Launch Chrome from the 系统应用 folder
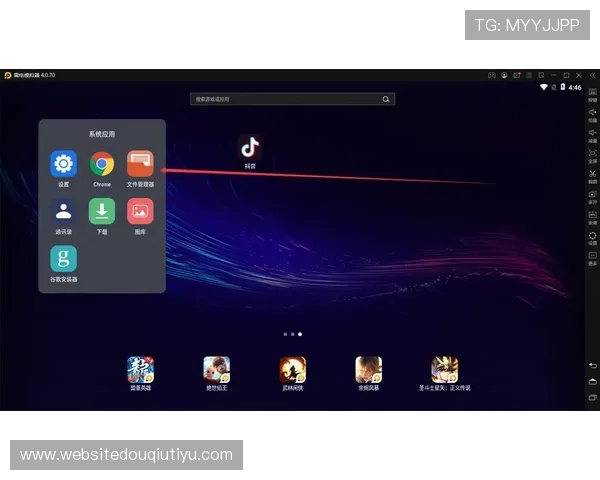 (102, 164)
